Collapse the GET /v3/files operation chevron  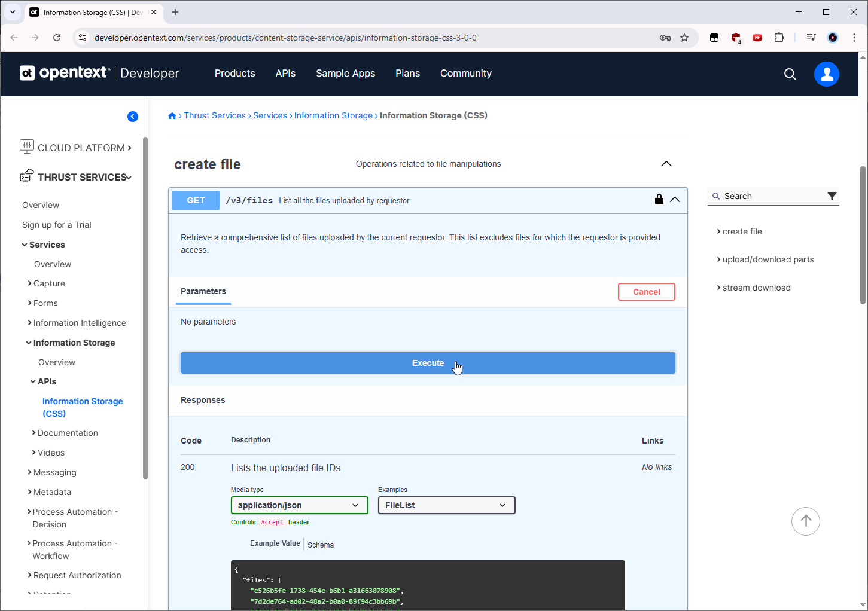coord(675,200)
